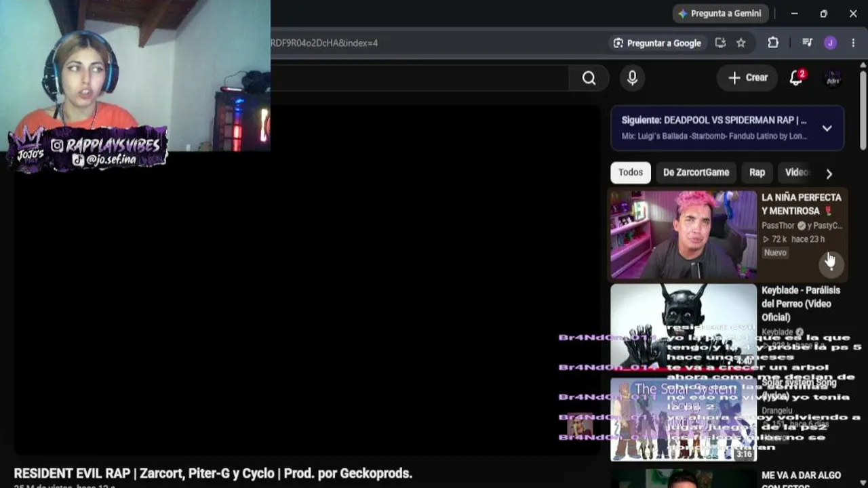Open the LA NIÑA PERFECTA Y MENTIROSA thumbnail
Screen dimensions: 868x488
click(684, 235)
